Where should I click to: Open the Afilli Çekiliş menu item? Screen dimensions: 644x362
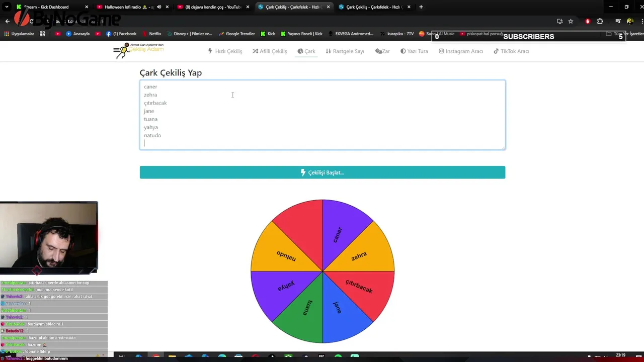point(270,51)
